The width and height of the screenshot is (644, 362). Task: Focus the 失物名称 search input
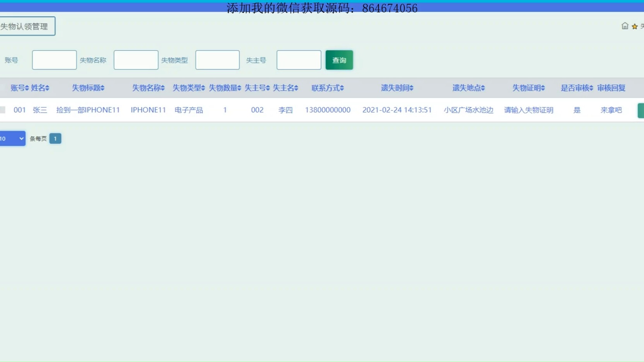[136, 60]
